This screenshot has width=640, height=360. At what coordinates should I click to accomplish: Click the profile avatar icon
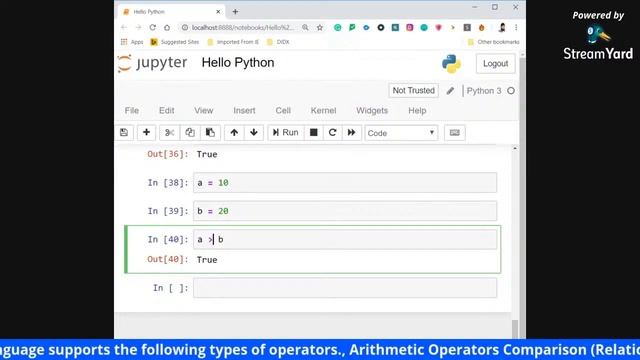502,27
